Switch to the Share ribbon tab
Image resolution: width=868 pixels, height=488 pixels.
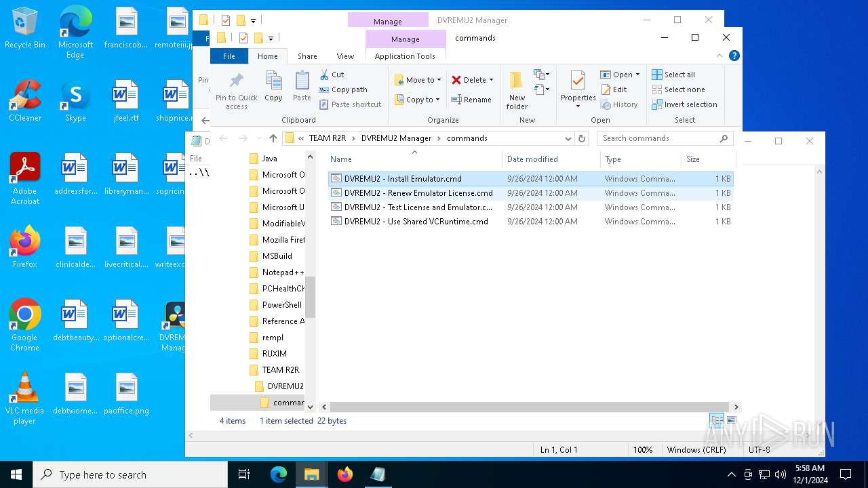coord(307,56)
